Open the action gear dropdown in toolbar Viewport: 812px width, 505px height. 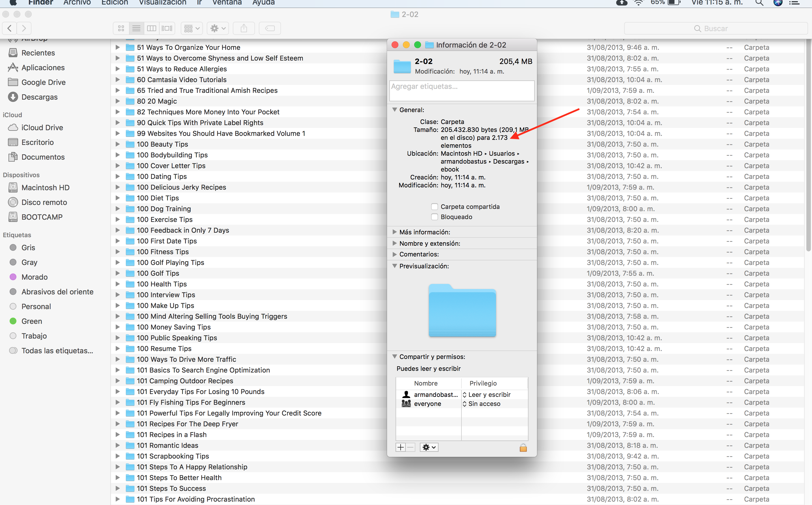pos(218,28)
